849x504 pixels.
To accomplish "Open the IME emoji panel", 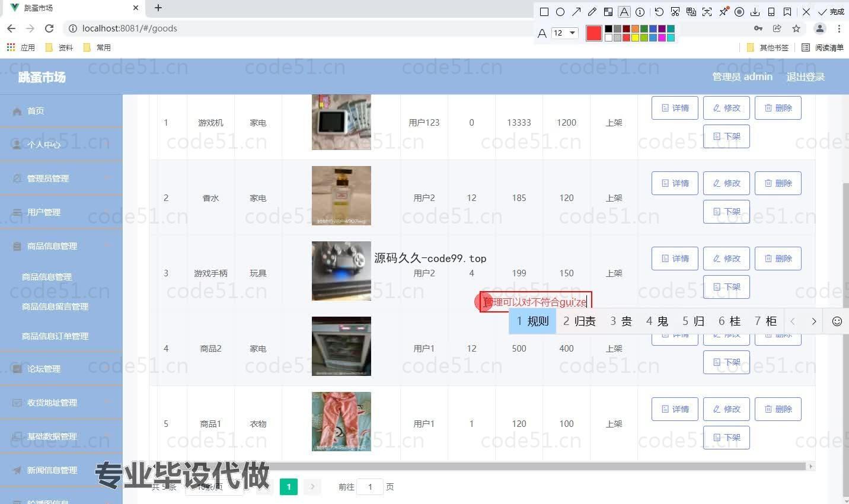I will [x=837, y=321].
